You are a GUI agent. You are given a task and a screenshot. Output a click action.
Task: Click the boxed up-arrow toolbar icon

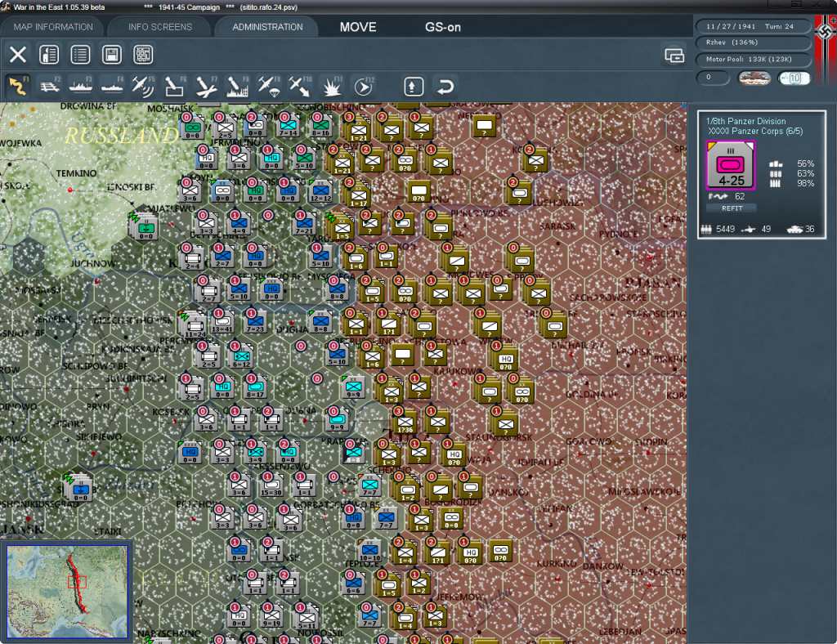[x=414, y=87]
